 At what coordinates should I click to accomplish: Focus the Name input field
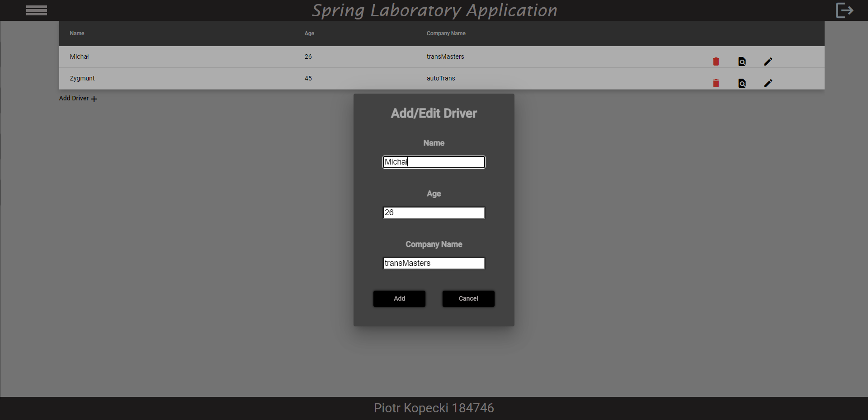434,162
